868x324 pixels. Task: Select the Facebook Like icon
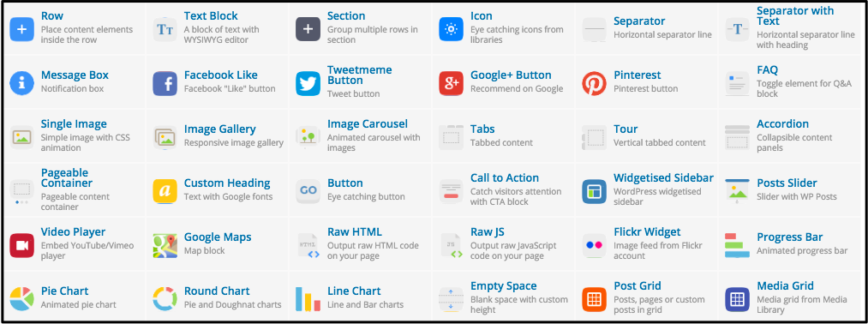click(165, 84)
